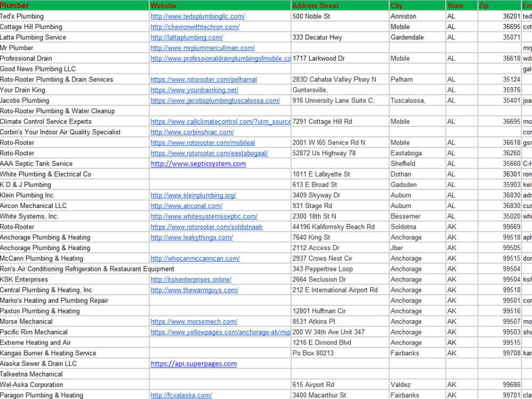Follow the whocanmccanncan.com link
This screenshot has width=532, height=399.
(195, 258)
